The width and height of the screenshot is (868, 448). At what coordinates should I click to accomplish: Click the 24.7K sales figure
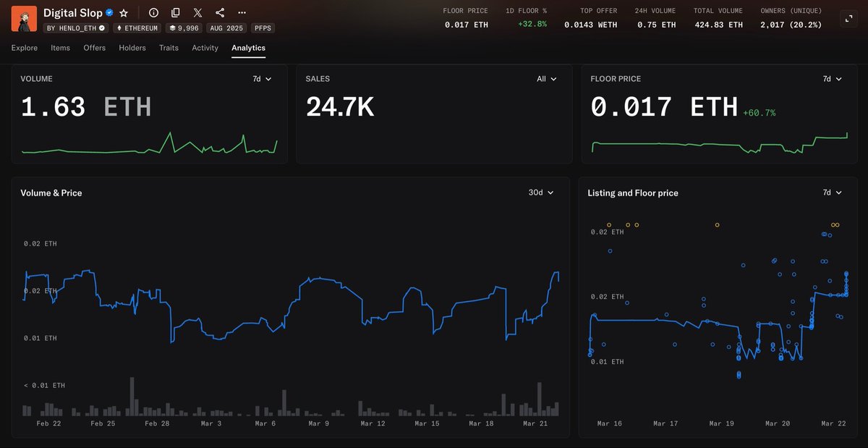pos(340,107)
